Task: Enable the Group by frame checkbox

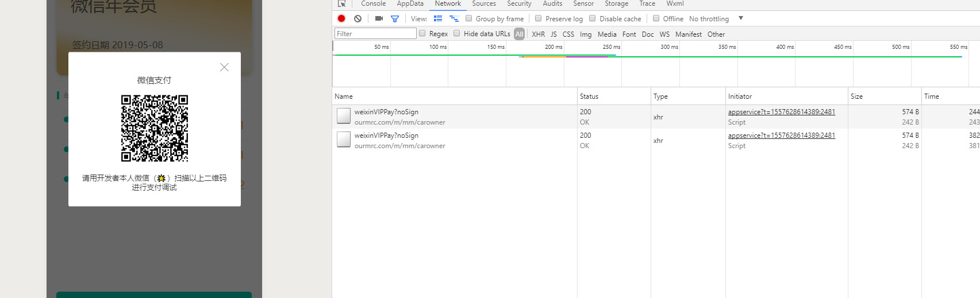Action: coord(469,18)
